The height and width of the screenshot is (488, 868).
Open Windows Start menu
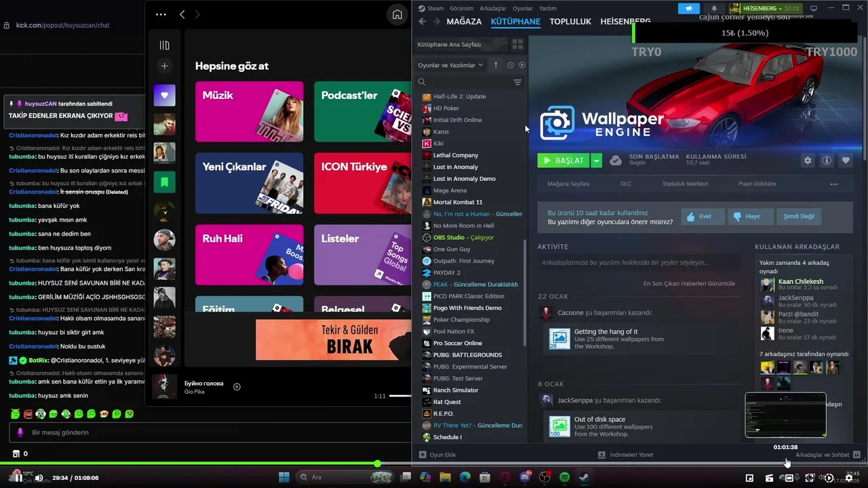click(284, 478)
